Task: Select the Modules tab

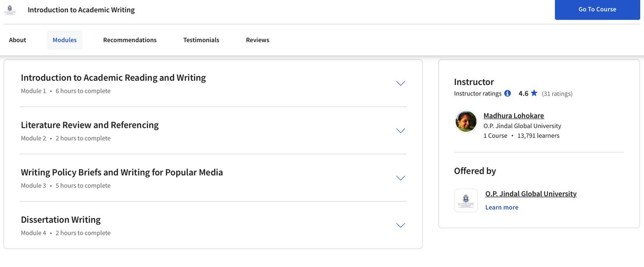Action: (x=64, y=40)
